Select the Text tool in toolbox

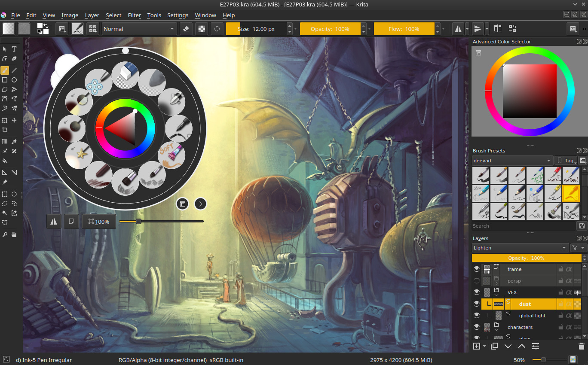(14, 49)
